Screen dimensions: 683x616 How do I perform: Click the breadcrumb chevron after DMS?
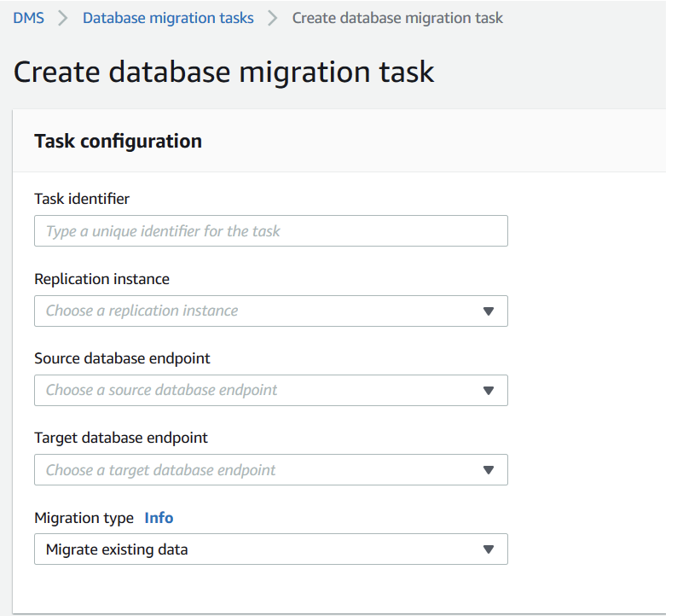[63, 18]
